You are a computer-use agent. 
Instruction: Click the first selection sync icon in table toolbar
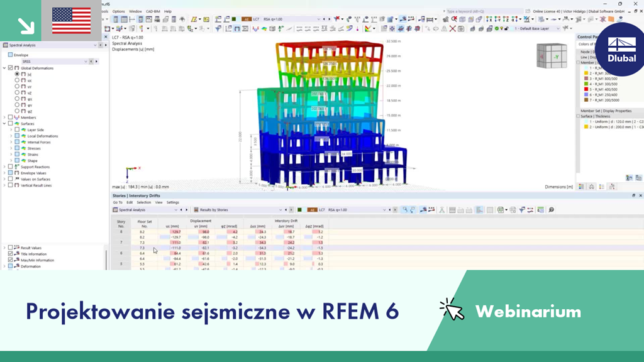coord(405,210)
